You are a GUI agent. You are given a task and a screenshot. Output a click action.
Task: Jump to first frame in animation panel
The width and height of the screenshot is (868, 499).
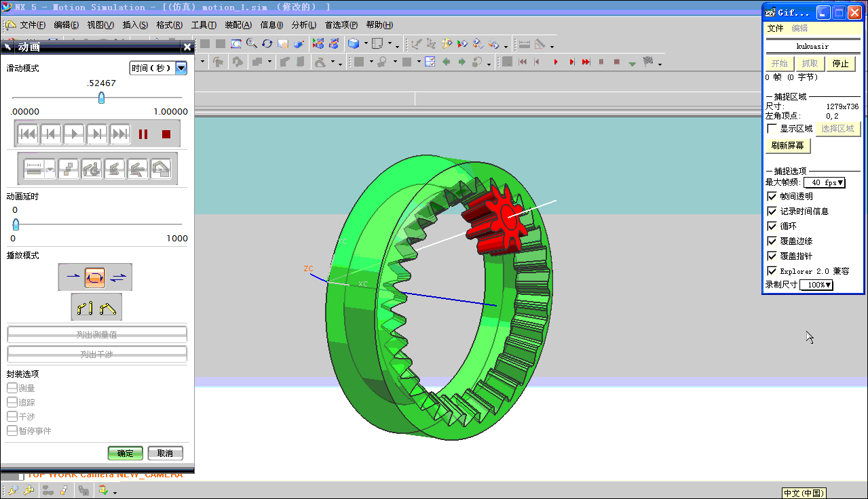click(x=28, y=134)
